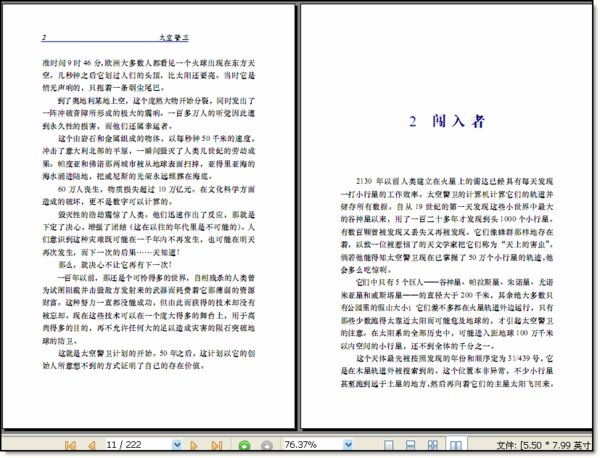Image resolution: width=600 pixels, height=458 pixels.
Task: Click the page header title '太空警卫'
Action: [x=174, y=37]
